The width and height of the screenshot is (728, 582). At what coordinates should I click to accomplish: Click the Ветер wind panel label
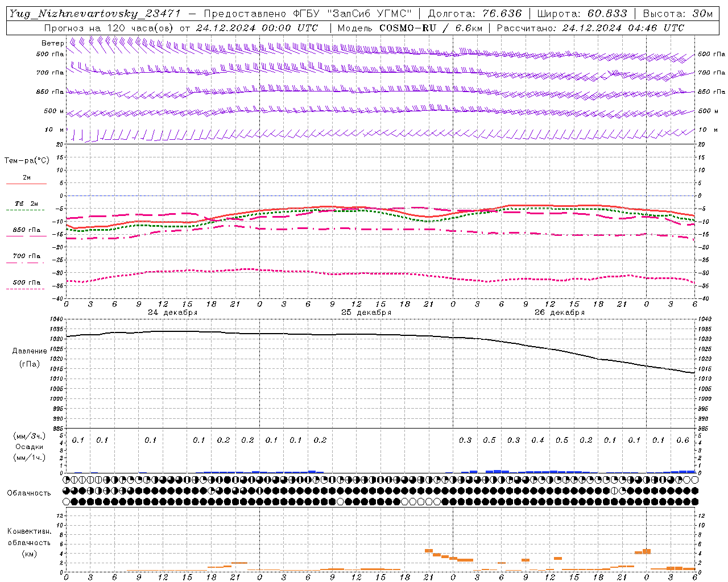tap(52, 43)
